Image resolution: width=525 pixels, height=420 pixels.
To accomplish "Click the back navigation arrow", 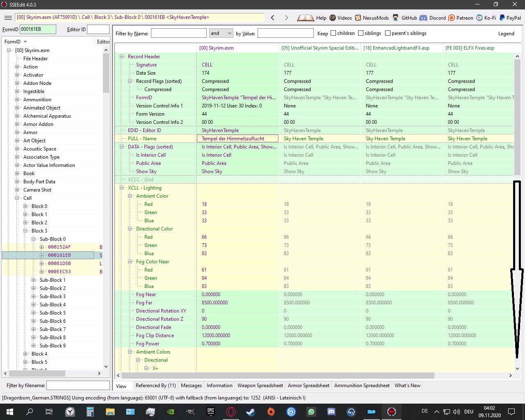I will pyautogui.click(x=273, y=18).
